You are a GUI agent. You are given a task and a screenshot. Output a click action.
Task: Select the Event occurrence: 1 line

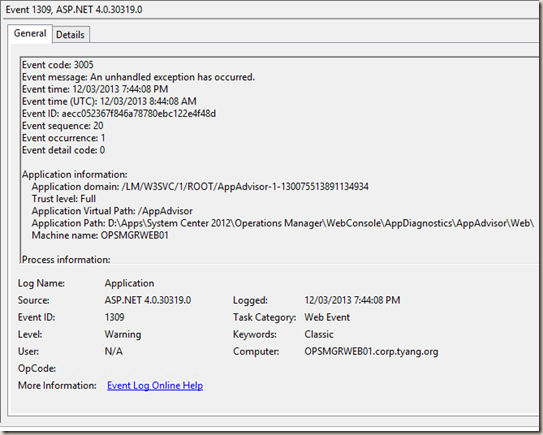(64, 138)
